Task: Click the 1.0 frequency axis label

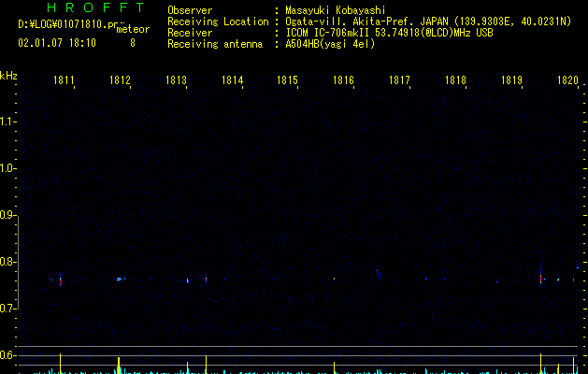Action: click(x=7, y=168)
